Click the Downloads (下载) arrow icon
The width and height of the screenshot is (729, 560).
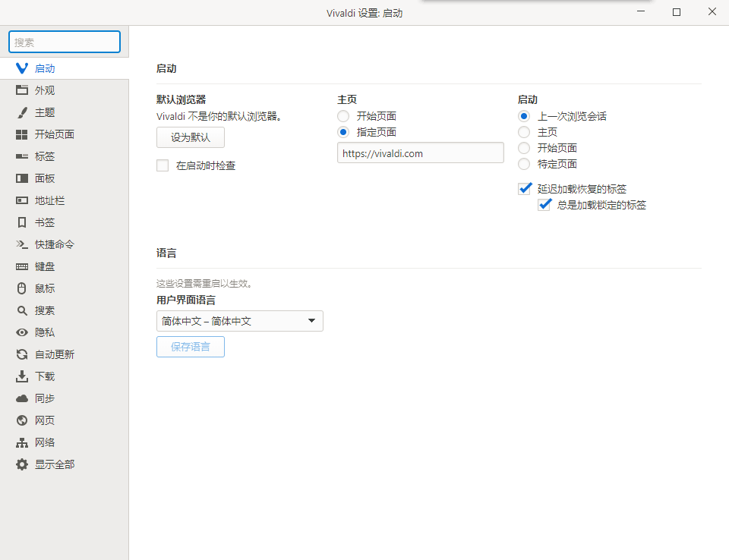[22, 376]
